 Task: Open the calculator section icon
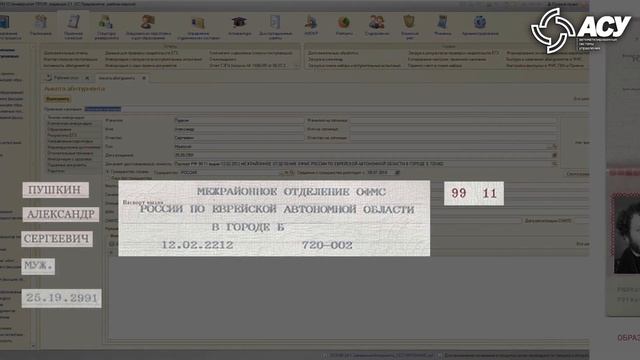click(x=442, y=22)
